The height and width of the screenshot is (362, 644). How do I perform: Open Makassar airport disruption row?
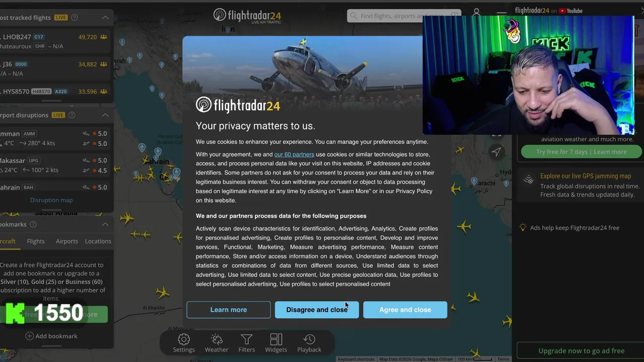(55, 165)
